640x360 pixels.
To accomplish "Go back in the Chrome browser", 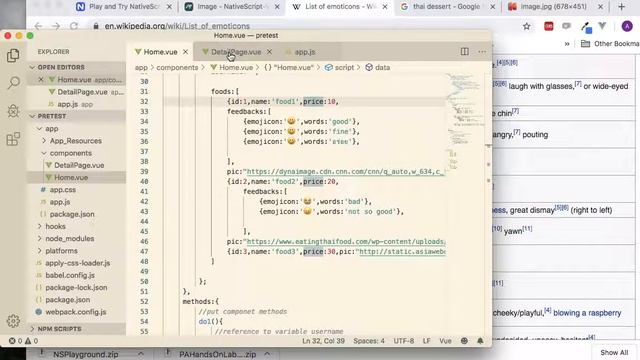I will click(38, 26).
